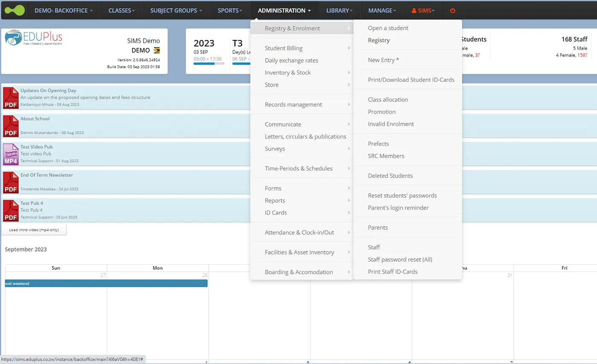This screenshot has width=597, height=364.
Task: Select New Entry from the registry submenu
Action: (x=383, y=60)
